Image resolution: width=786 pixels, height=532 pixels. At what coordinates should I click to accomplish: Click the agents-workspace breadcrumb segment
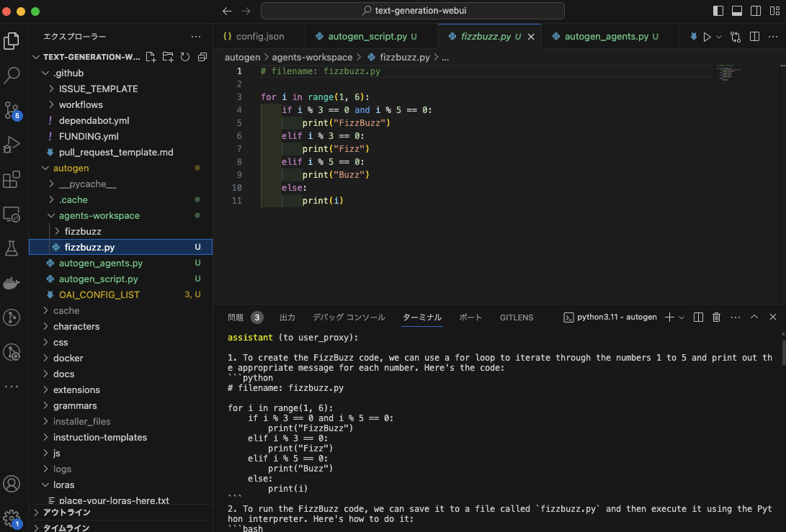click(x=312, y=58)
